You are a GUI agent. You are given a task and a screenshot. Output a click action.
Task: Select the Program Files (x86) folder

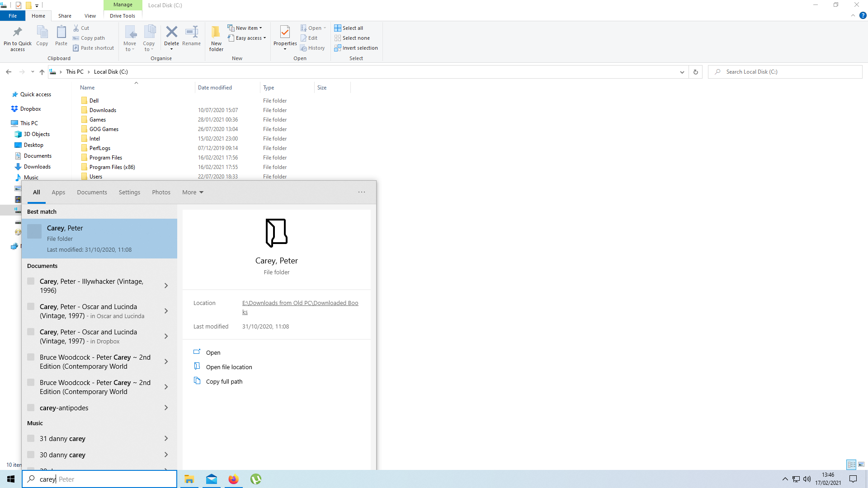(x=112, y=167)
